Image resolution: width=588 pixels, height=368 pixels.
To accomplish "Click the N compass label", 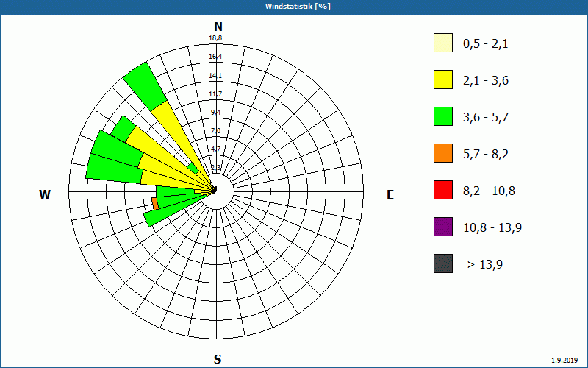I will click(218, 26).
